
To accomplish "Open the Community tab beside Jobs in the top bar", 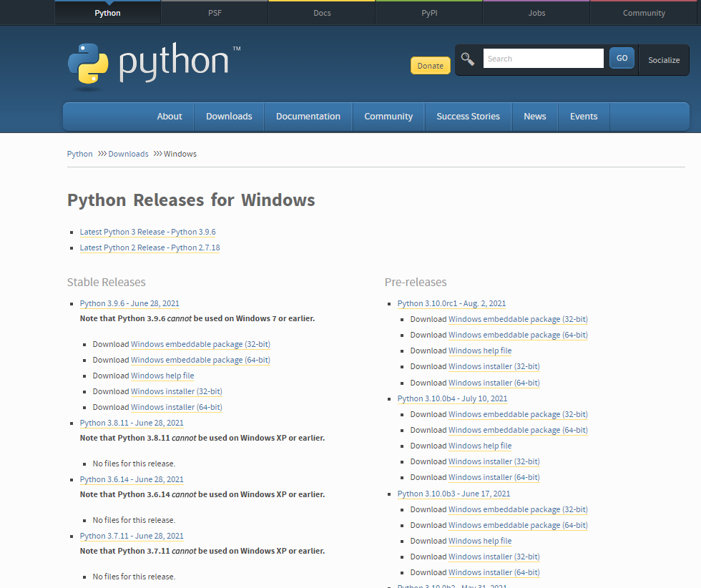I will [644, 13].
